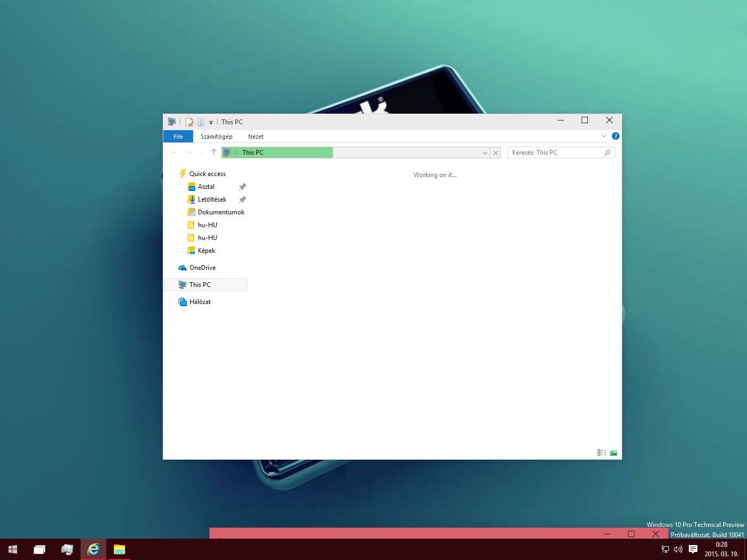Expand the chevron before This PC in address bar

click(236, 153)
